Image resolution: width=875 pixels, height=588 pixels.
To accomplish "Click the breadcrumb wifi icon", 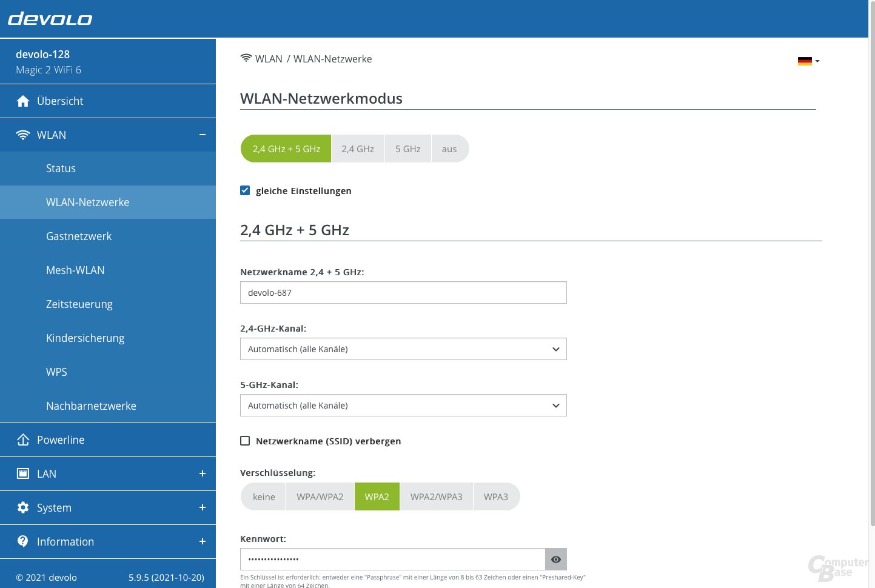I will [246, 58].
